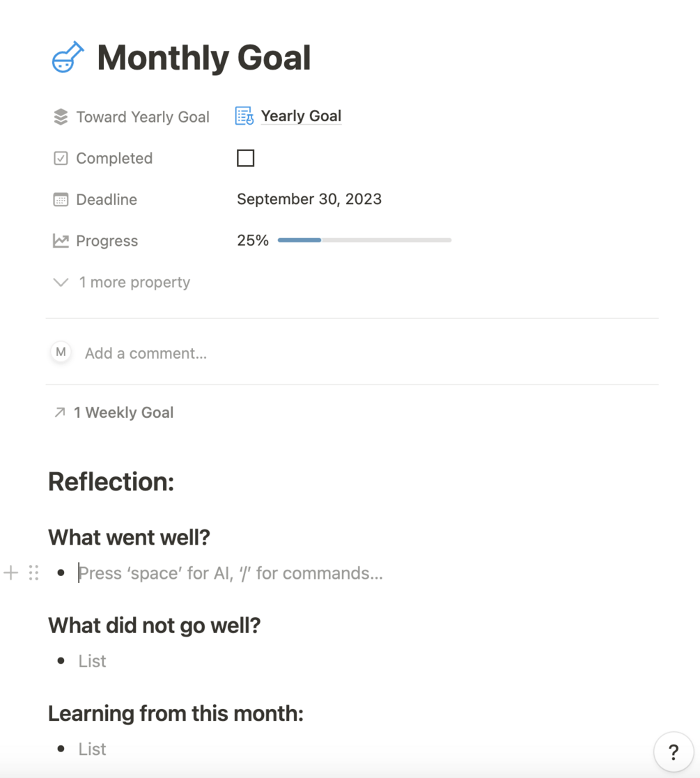Click the flask page icon beside title

point(68,58)
